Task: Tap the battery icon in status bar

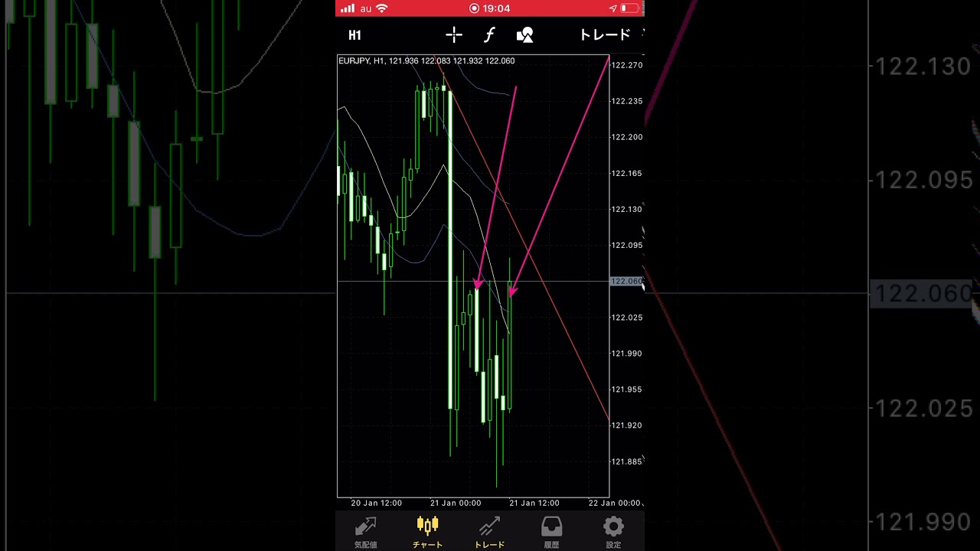Action: point(629,8)
